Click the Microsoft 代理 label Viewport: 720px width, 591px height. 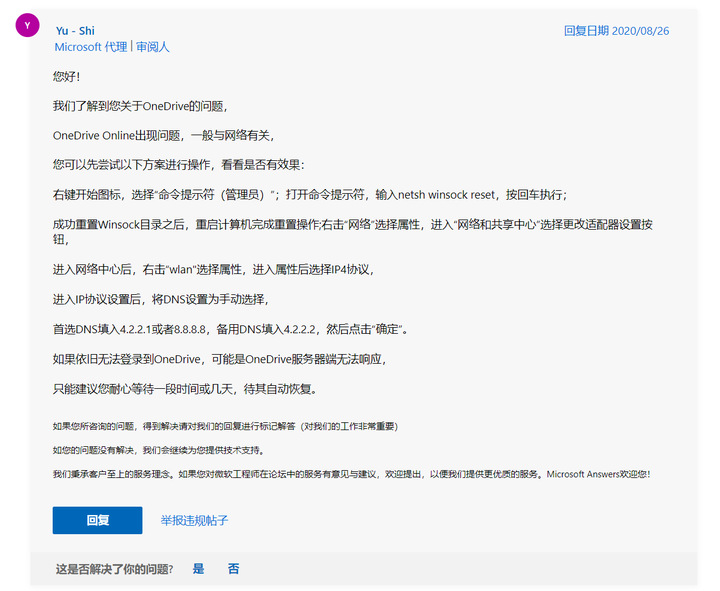[91, 47]
